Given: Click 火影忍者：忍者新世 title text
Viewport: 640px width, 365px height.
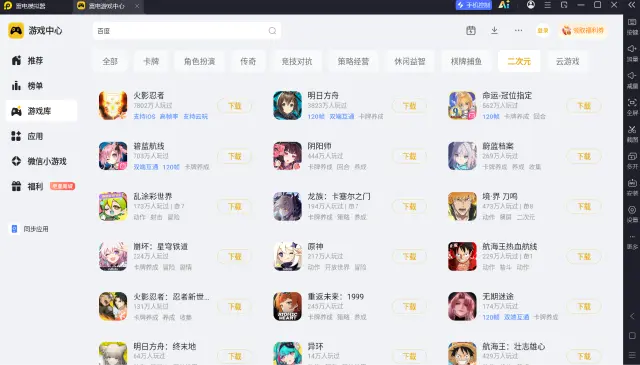Looking at the screenshot, I should (171, 297).
